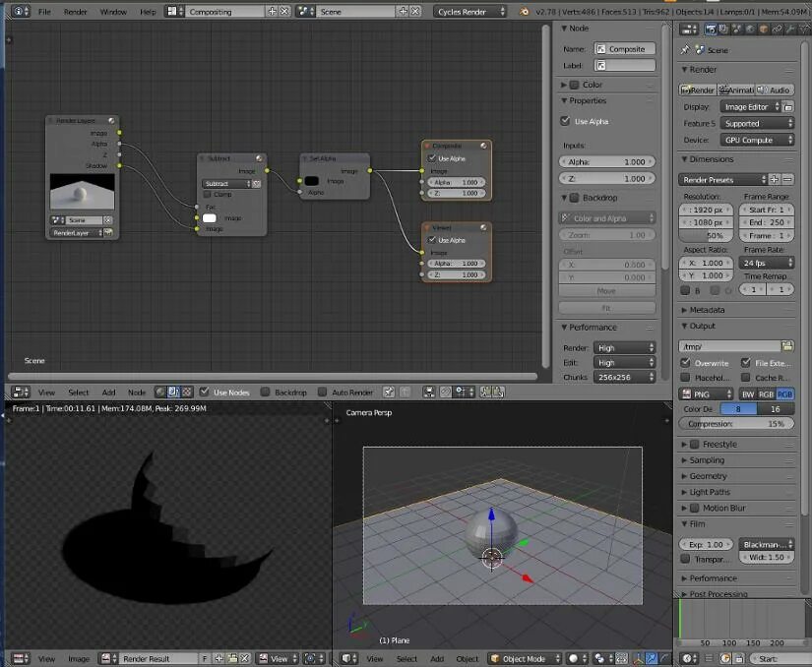Select the RGBA color mode button

[x=784, y=394]
